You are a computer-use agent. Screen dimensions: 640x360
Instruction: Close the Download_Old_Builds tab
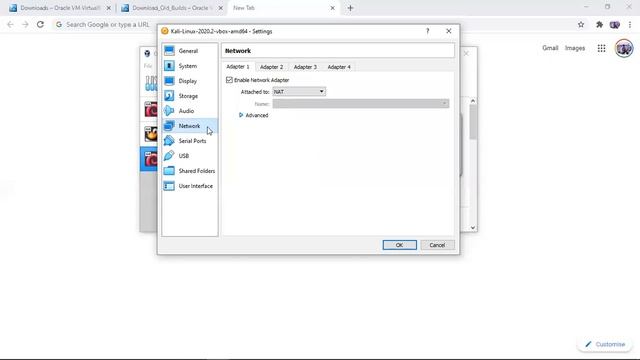click(220, 8)
